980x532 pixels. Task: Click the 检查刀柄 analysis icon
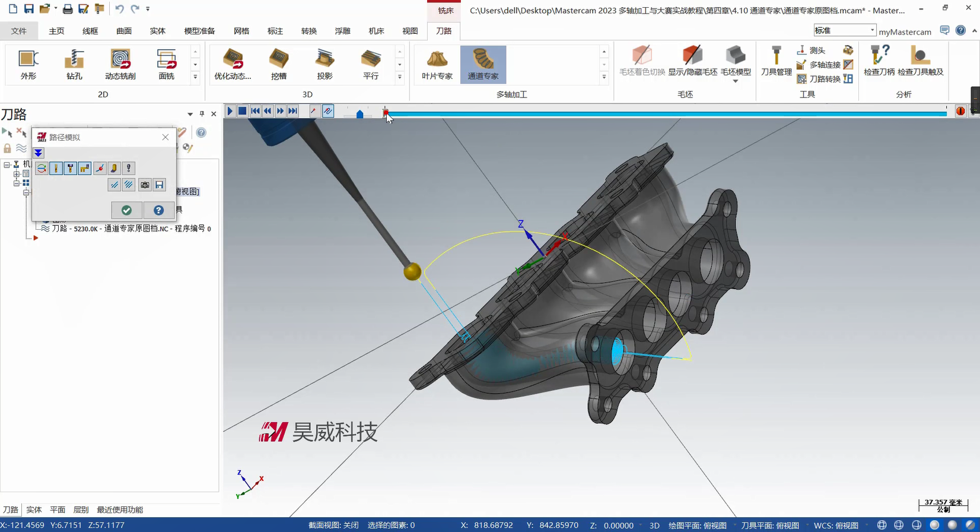click(879, 61)
